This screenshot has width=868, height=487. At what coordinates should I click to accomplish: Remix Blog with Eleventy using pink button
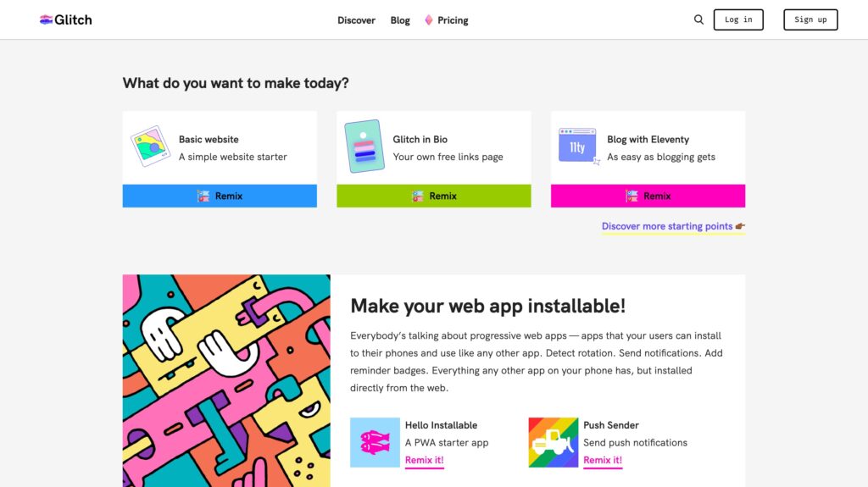[x=648, y=196]
